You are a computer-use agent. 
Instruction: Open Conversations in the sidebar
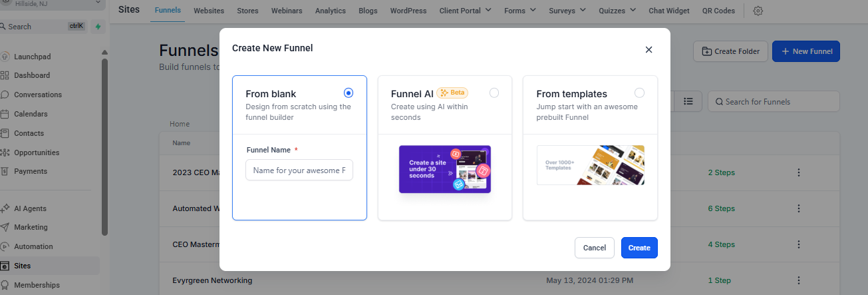click(x=37, y=95)
